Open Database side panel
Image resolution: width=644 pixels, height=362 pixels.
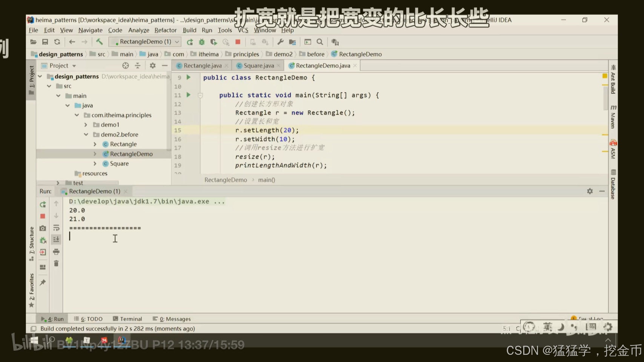point(613,184)
